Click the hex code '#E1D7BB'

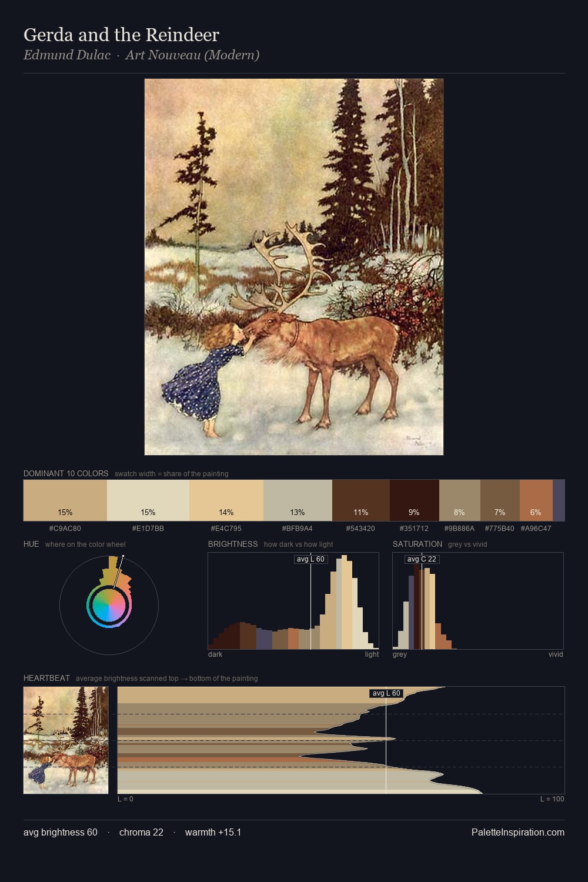pyautogui.click(x=148, y=528)
